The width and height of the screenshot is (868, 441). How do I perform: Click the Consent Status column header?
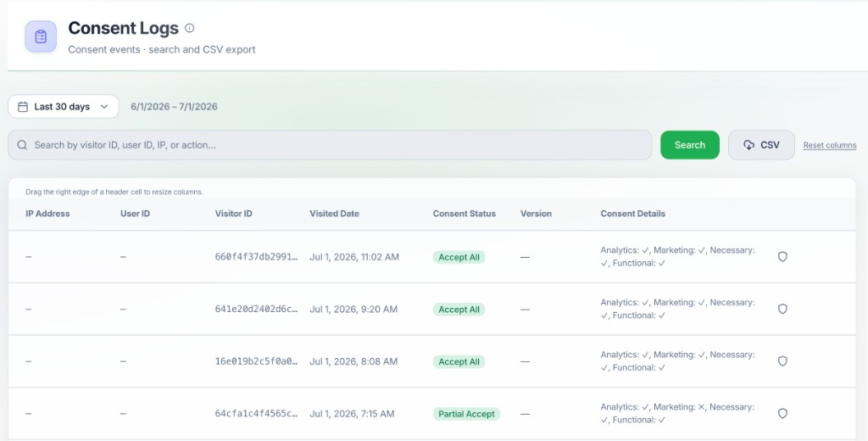pos(464,214)
